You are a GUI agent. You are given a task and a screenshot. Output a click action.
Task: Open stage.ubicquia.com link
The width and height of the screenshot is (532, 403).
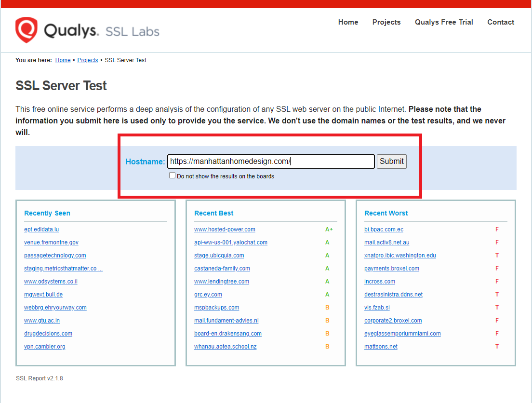[219, 255]
